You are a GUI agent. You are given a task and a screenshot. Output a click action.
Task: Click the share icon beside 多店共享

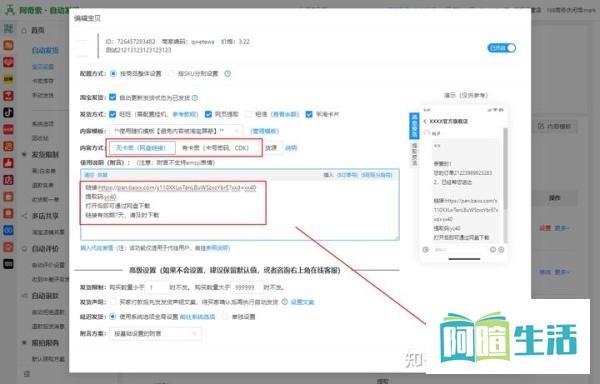coord(24,216)
